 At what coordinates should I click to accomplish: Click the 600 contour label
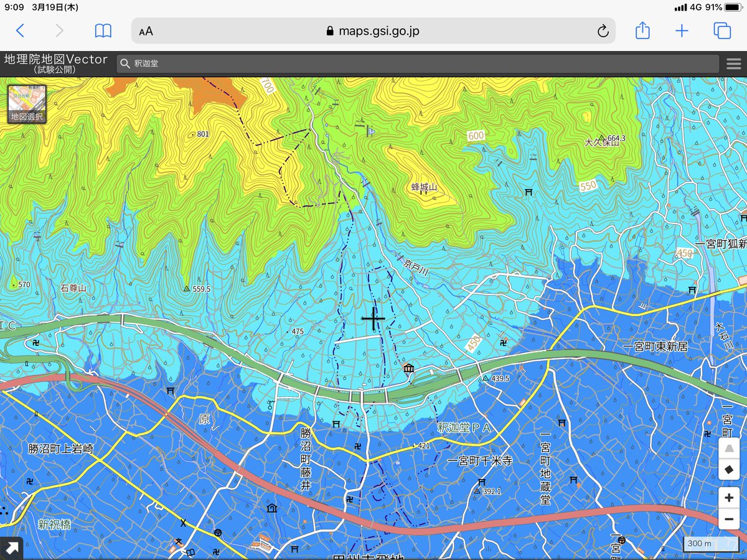pos(476,136)
